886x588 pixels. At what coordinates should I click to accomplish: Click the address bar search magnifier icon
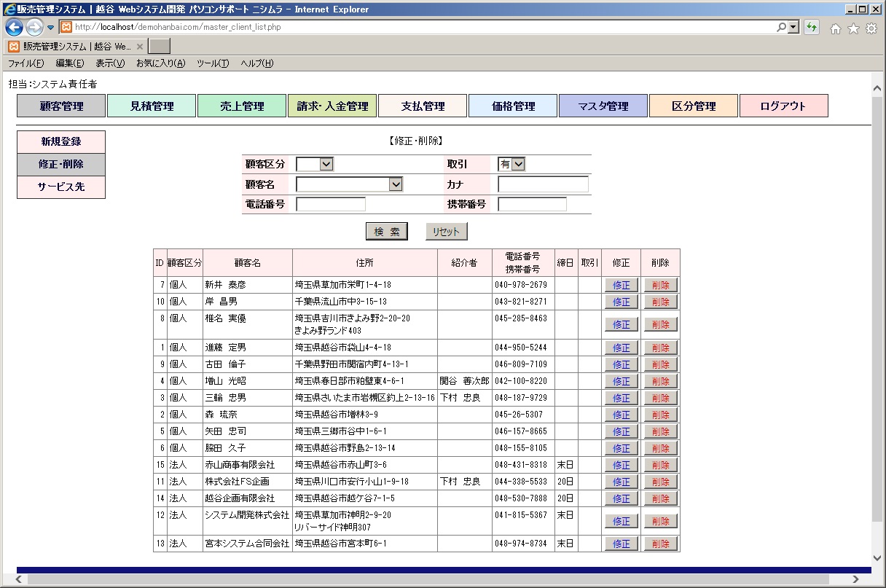coord(783,28)
